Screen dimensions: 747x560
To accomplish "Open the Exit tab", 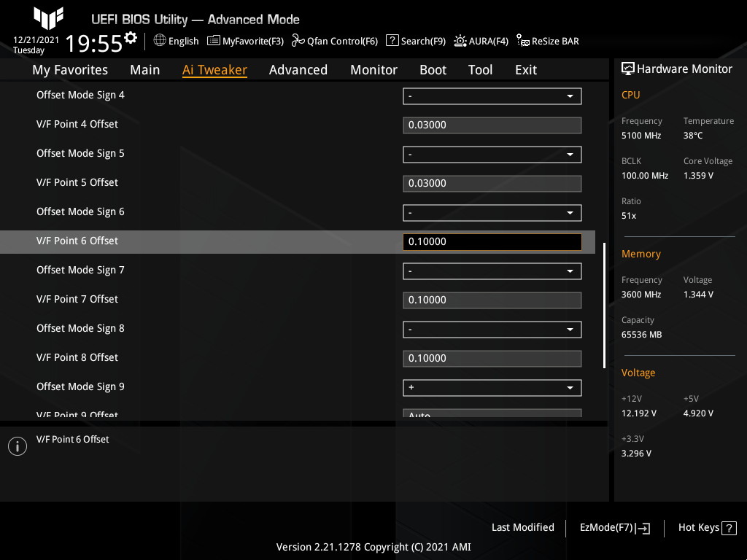I will 526,70.
